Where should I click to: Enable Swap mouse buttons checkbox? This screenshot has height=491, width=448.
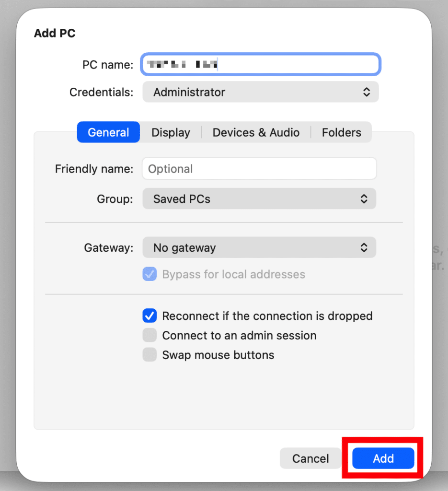click(149, 355)
